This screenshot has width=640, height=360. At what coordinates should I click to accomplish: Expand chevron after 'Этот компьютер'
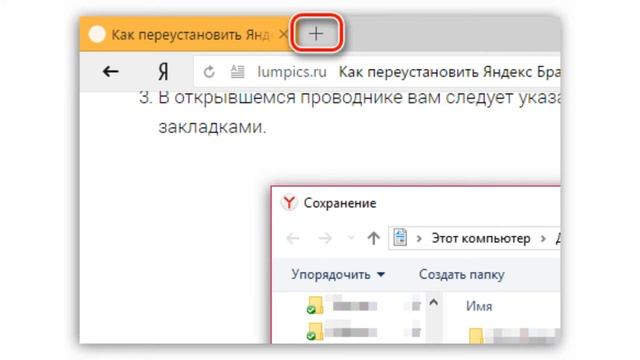coord(543,238)
